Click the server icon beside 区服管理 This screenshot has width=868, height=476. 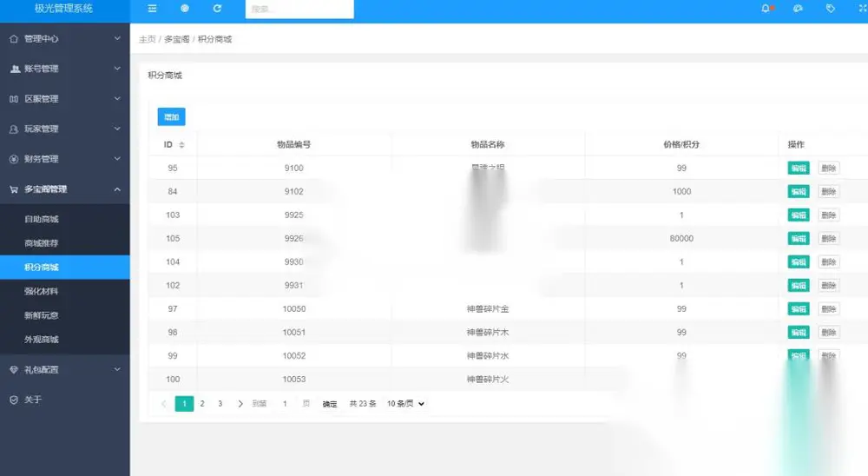pyautogui.click(x=14, y=99)
